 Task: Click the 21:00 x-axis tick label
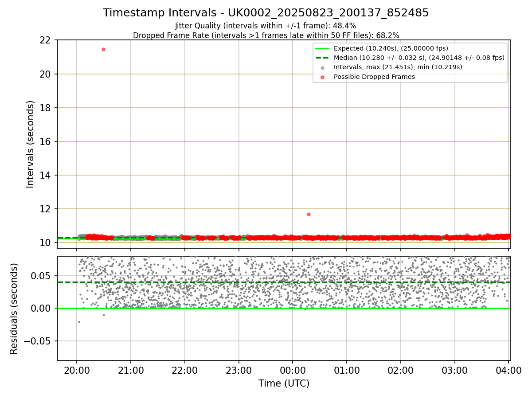(131, 370)
